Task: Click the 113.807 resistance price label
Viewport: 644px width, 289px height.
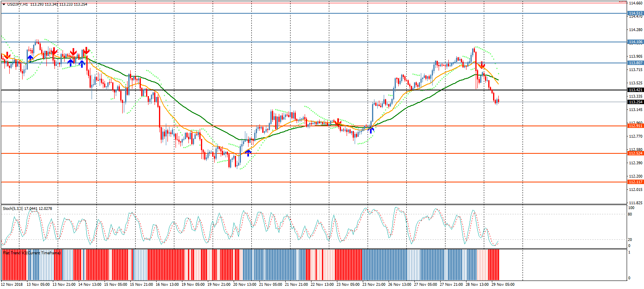Action: coord(636,63)
